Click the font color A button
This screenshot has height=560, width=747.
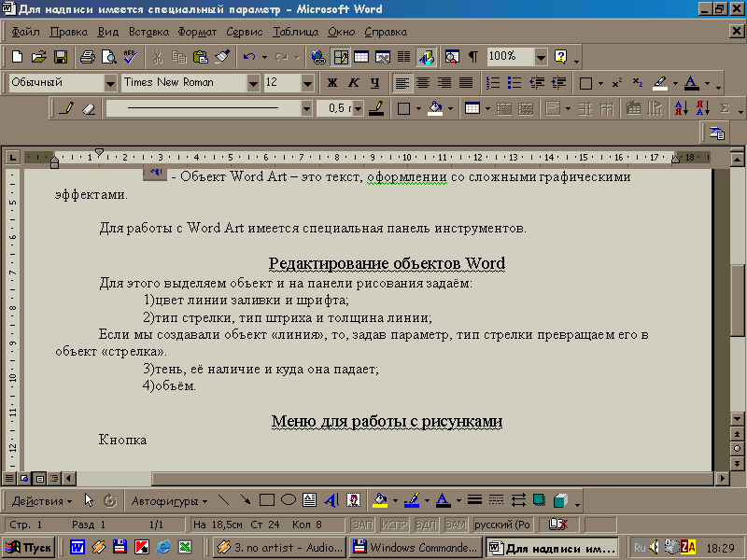pyautogui.click(x=691, y=83)
